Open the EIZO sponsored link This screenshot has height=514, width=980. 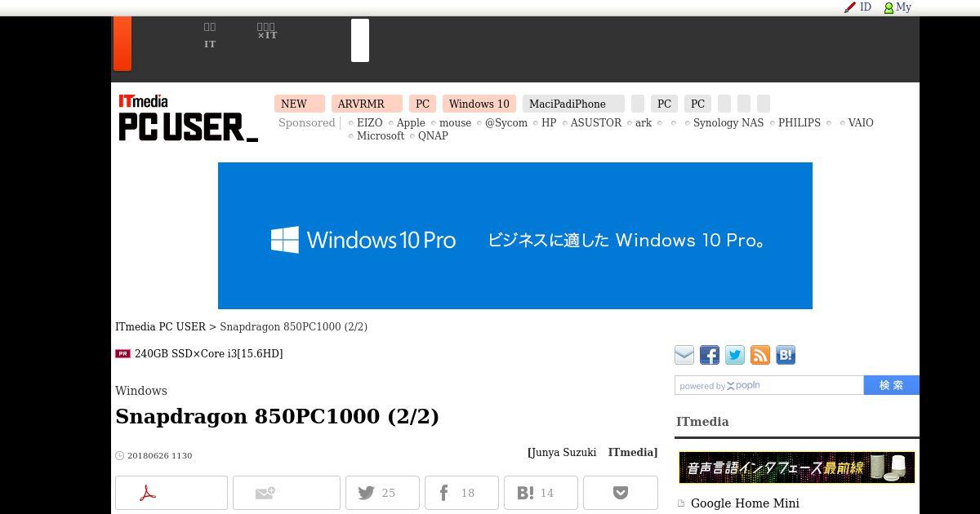tap(369, 122)
